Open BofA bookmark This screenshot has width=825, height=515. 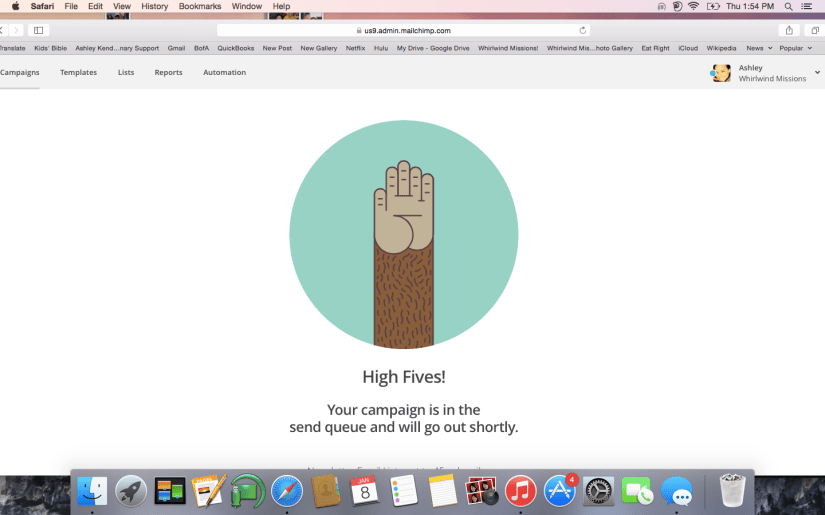202,48
